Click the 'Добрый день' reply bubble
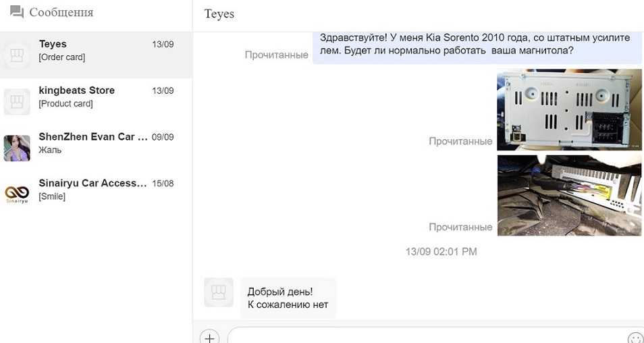 pyautogui.click(x=288, y=298)
